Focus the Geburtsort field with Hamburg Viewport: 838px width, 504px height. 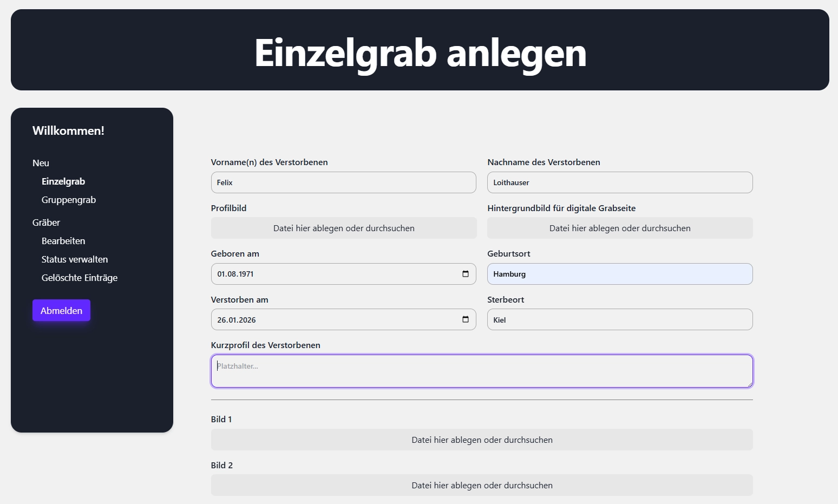(x=620, y=274)
